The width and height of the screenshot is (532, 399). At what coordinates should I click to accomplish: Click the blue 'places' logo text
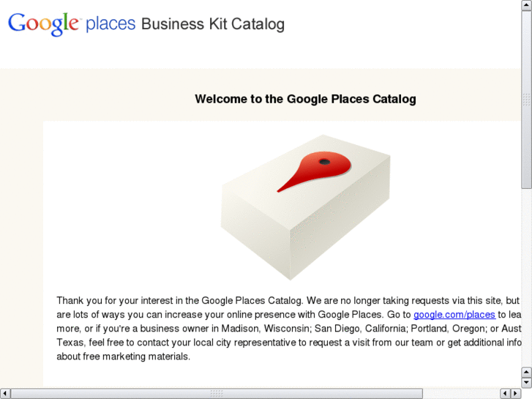click(110, 24)
